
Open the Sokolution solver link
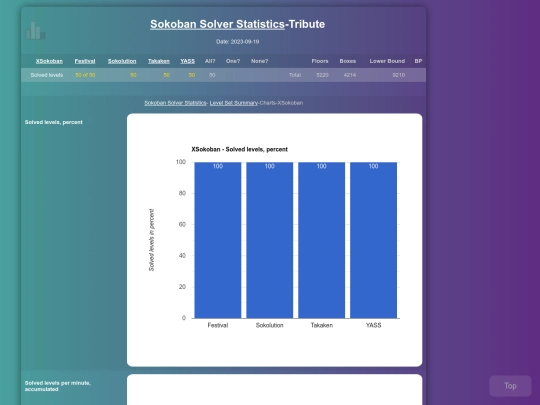[x=122, y=61]
